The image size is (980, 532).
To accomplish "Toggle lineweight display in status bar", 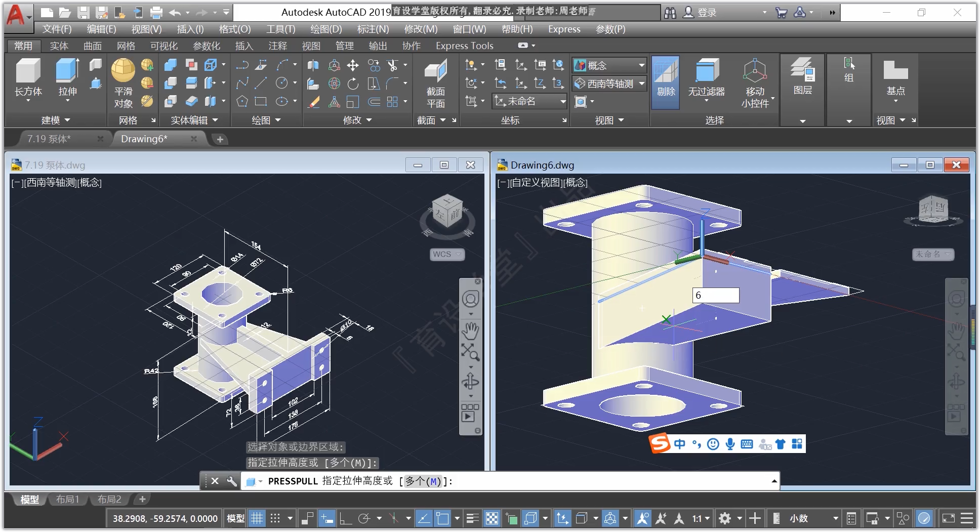I will coord(472,518).
